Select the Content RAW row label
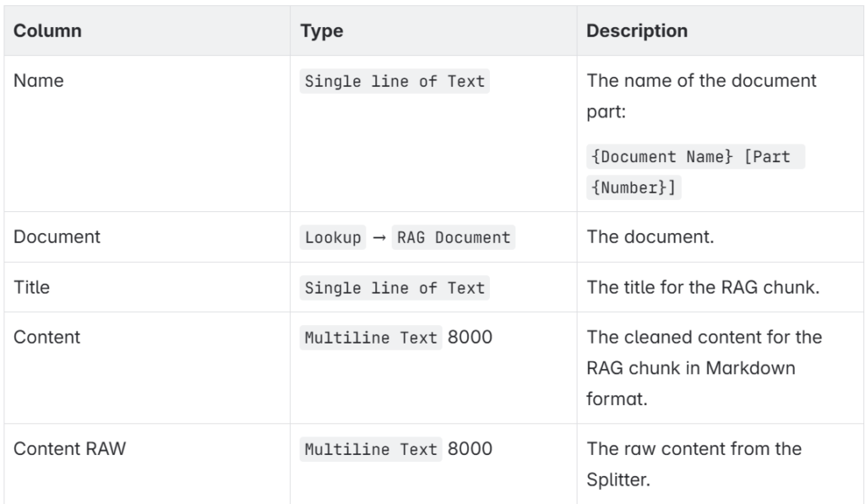Image resolution: width=865 pixels, height=504 pixels. (69, 449)
